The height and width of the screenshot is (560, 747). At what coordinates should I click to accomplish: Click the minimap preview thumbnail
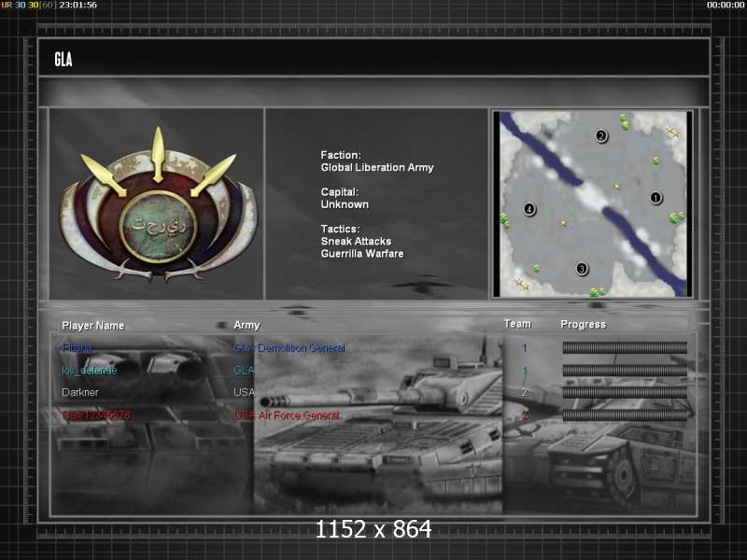pos(592,203)
